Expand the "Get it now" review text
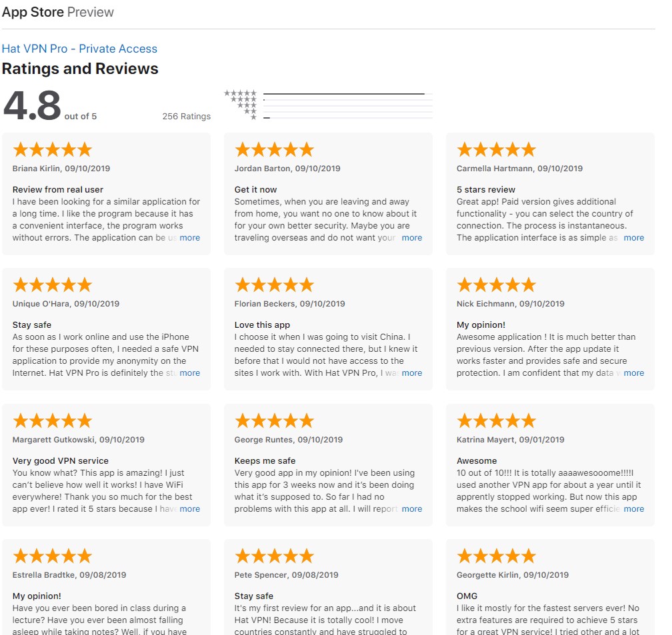This screenshot has height=635, width=672. click(412, 238)
